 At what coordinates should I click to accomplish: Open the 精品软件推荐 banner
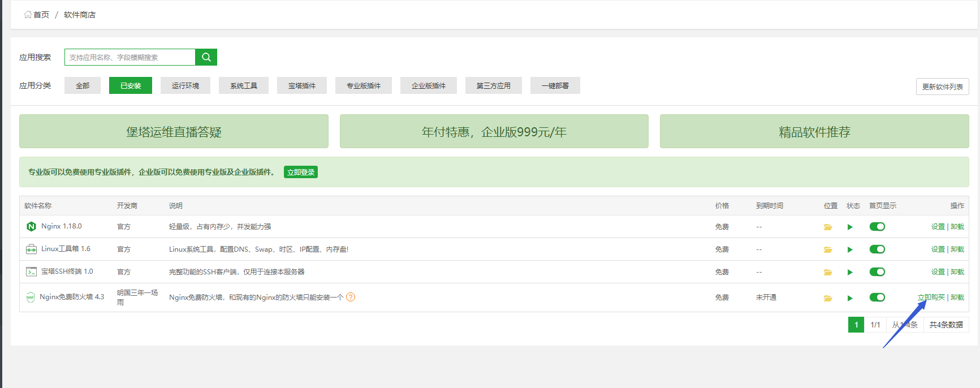coord(814,131)
